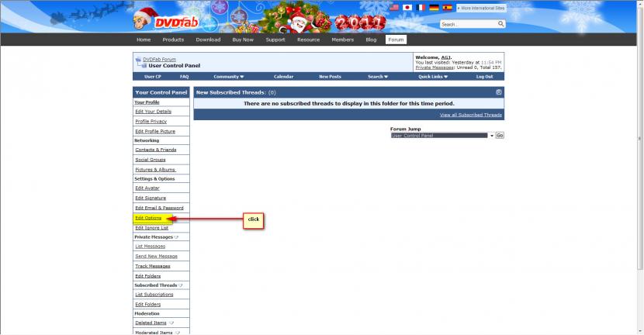Pick the Spanish flag icon
The height and width of the screenshot is (335, 644).
pos(447,8)
